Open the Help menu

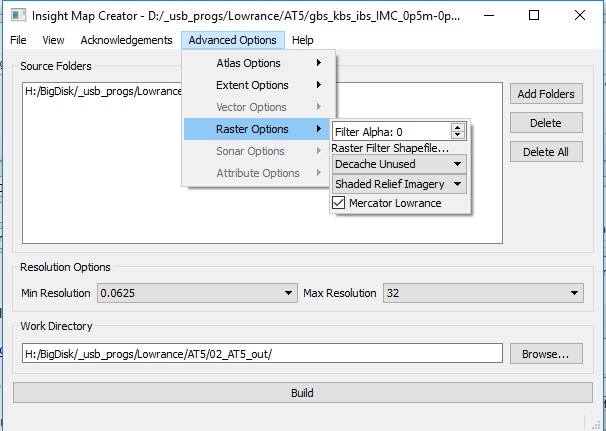tap(302, 40)
